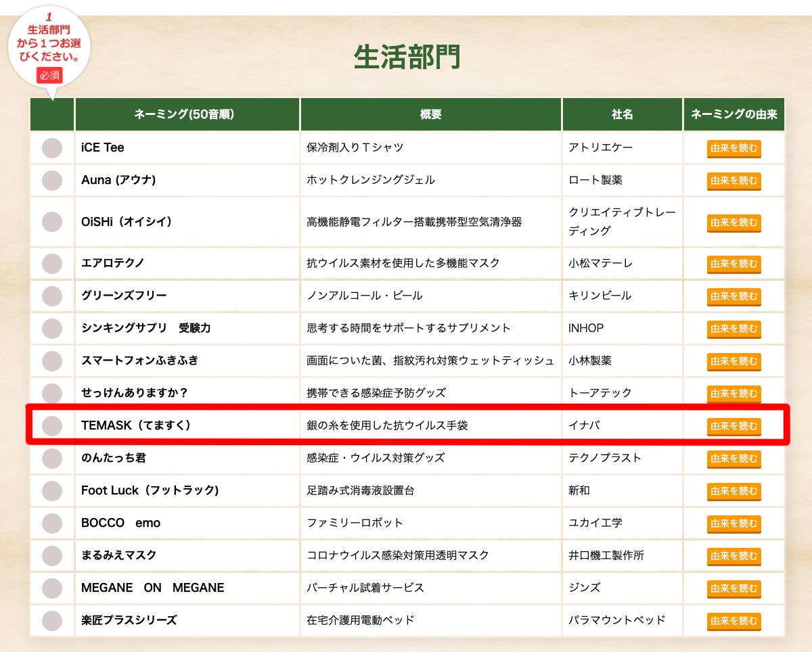812x652 pixels.
Task: Click company name ユカイ工学
Action: [595, 522]
